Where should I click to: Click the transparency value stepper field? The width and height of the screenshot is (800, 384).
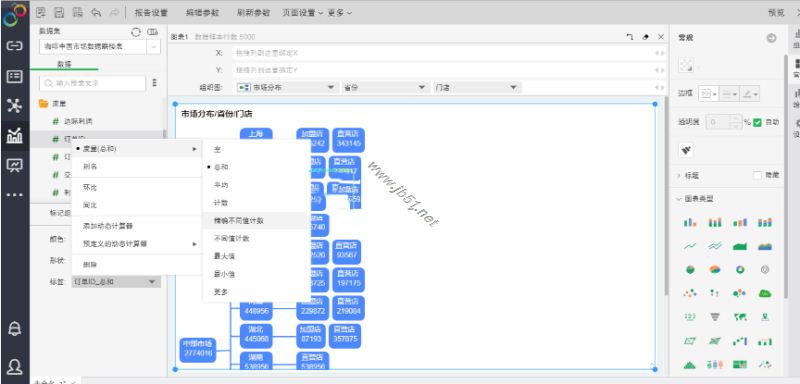click(723, 122)
